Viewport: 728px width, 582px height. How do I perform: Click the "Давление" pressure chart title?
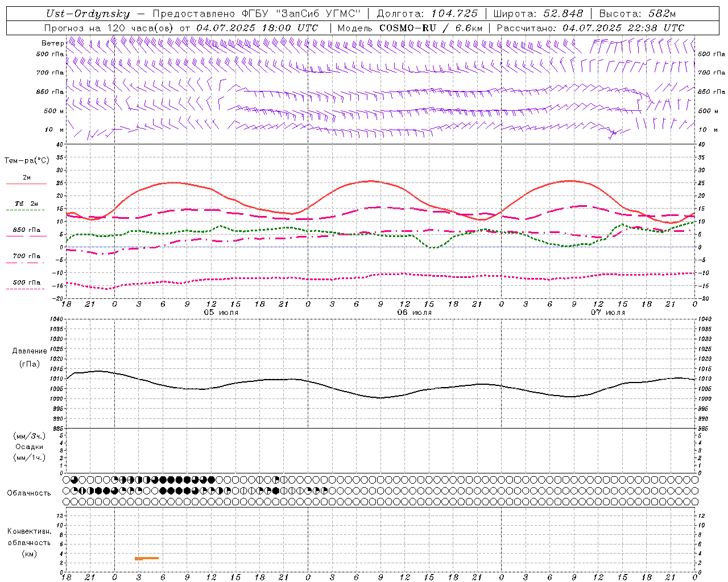tap(30, 351)
